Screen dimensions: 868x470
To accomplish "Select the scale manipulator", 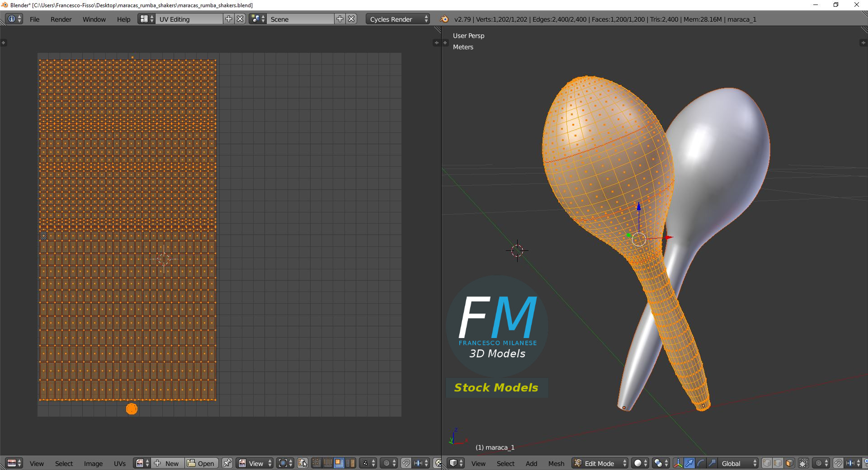I will click(712, 463).
